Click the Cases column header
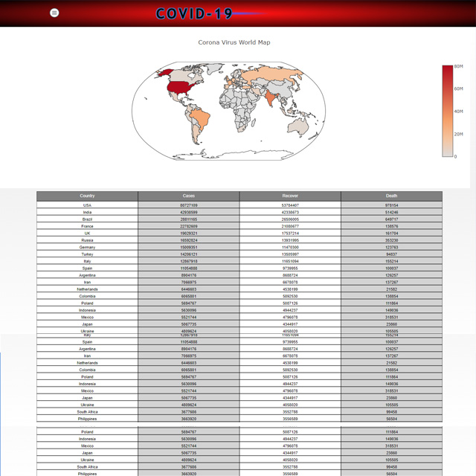Image resolution: width=476 pixels, height=476 pixels. (x=189, y=196)
